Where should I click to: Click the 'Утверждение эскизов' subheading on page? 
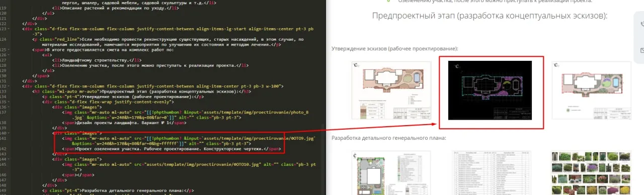click(x=394, y=48)
